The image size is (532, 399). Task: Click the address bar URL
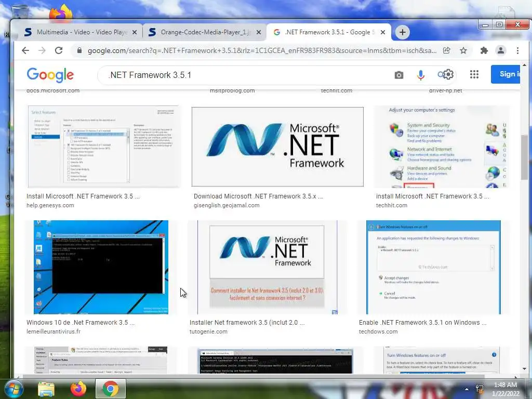[262, 50]
